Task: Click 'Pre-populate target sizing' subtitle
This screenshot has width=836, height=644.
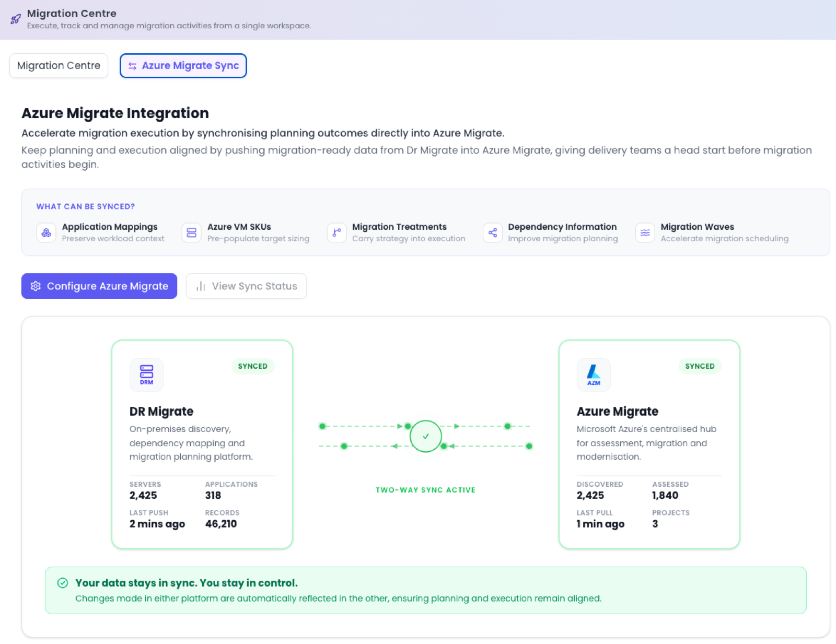Action: [258, 239]
